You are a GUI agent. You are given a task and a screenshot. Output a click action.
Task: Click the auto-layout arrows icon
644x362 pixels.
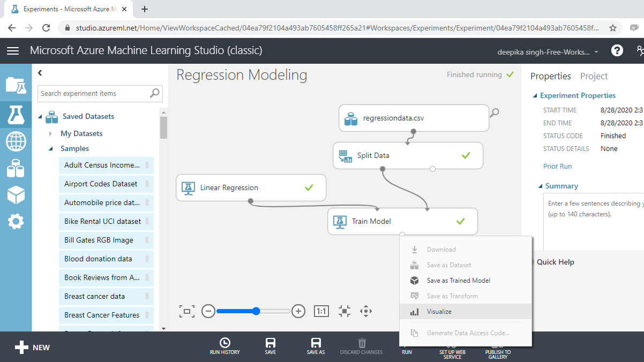(345, 311)
